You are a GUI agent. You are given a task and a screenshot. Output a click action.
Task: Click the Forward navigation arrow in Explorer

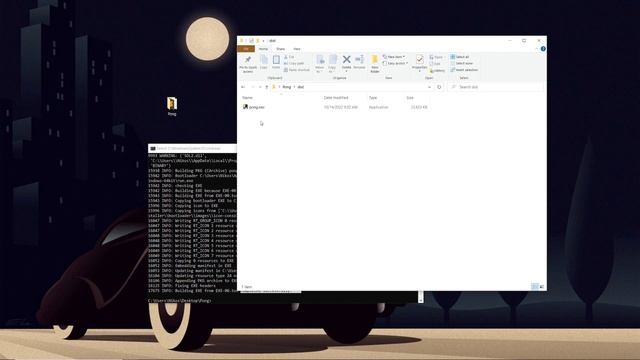click(253, 87)
